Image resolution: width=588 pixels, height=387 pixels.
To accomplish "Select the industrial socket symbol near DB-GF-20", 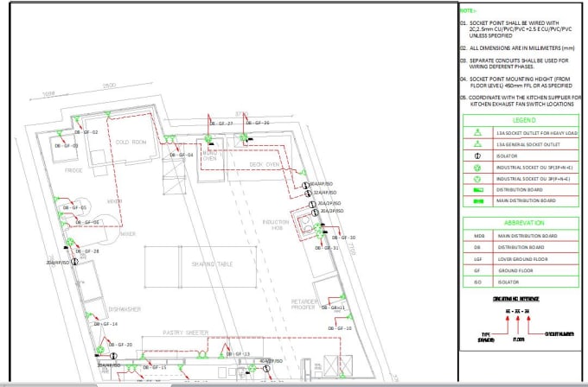I will click(x=100, y=350).
